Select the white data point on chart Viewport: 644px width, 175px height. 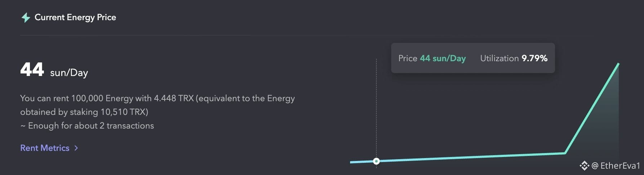pos(376,161)
